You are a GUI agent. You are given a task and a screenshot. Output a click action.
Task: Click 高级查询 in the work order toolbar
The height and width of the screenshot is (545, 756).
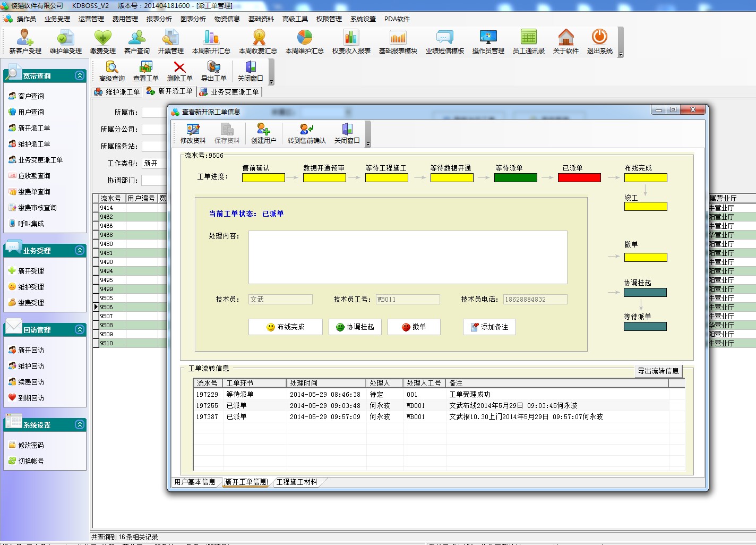112,71
